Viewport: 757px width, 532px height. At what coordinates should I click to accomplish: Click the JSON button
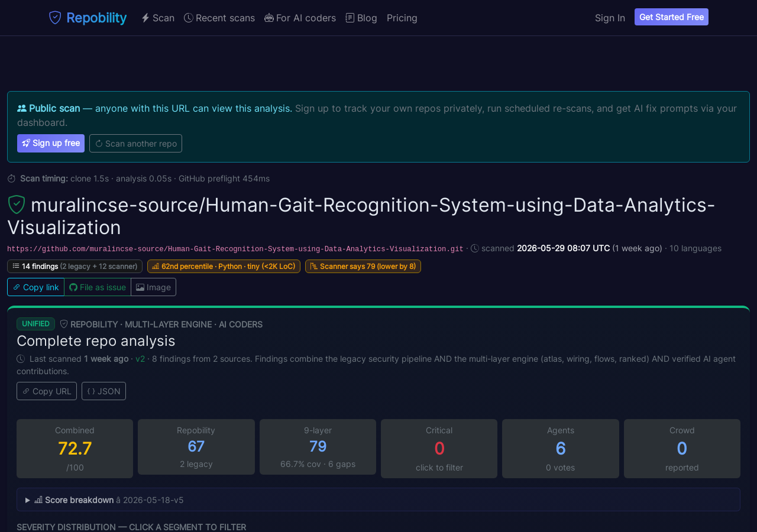[x=103, y=391]
